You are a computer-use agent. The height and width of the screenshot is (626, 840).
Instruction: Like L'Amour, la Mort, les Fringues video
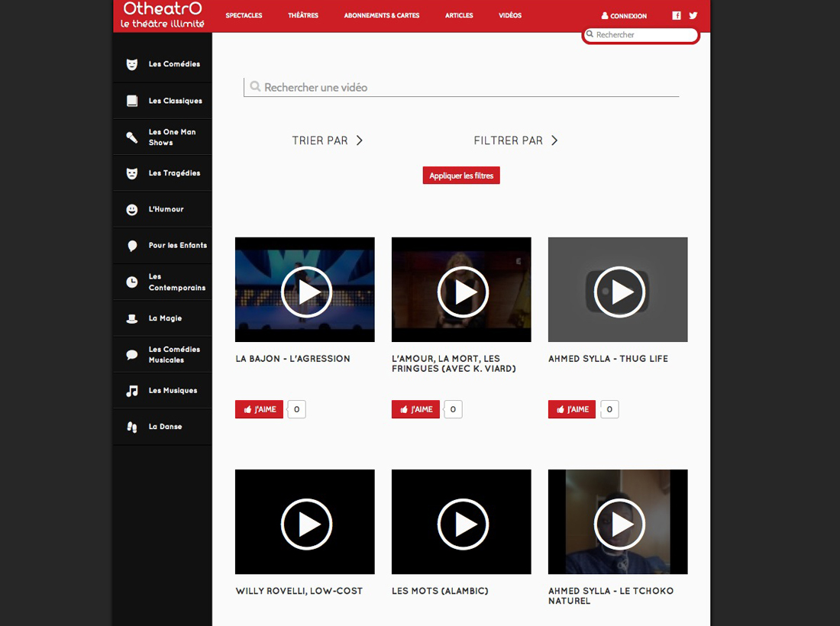coord(415,409)
